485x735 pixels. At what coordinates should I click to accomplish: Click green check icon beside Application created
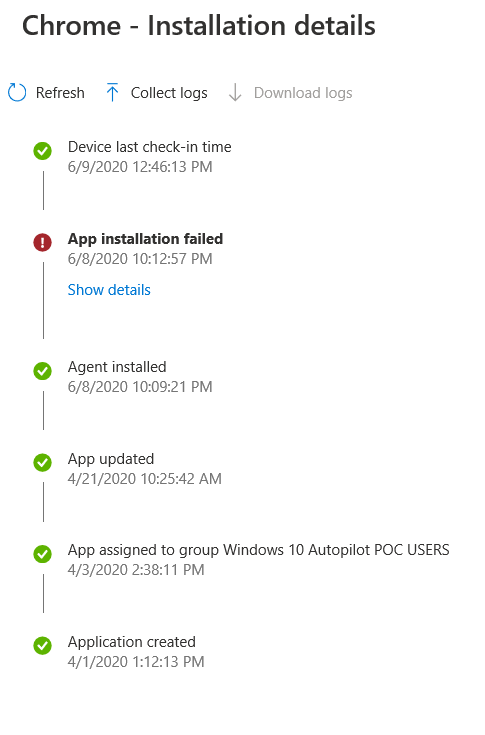[x=43, y=645]
